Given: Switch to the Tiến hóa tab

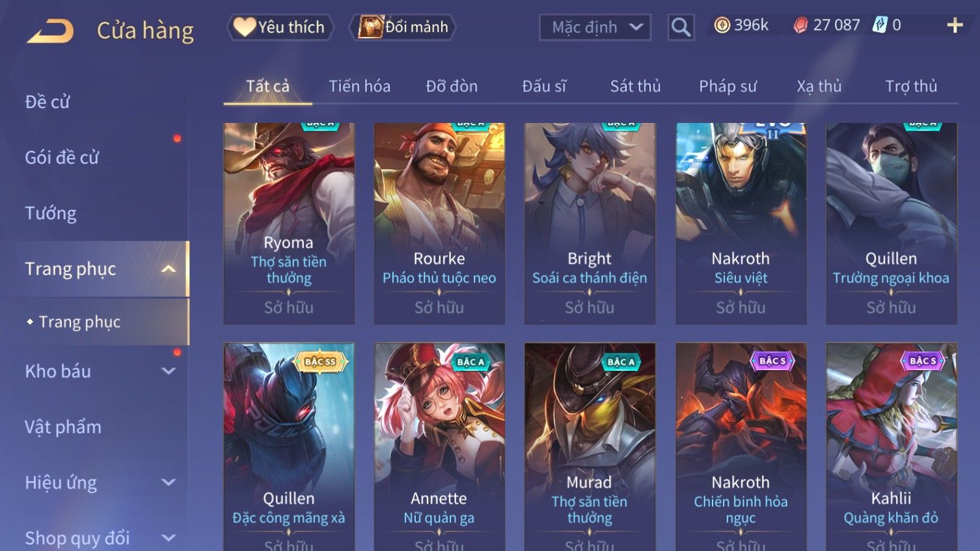Looking at the screenshot, I should (x=359, y=87).
